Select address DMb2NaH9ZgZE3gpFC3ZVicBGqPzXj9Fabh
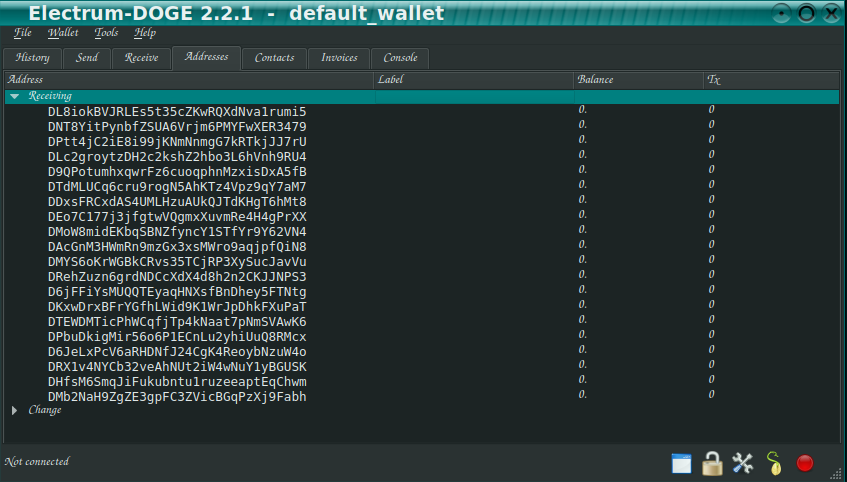Viewport: 847px width, 482px height. click(177, 397)
